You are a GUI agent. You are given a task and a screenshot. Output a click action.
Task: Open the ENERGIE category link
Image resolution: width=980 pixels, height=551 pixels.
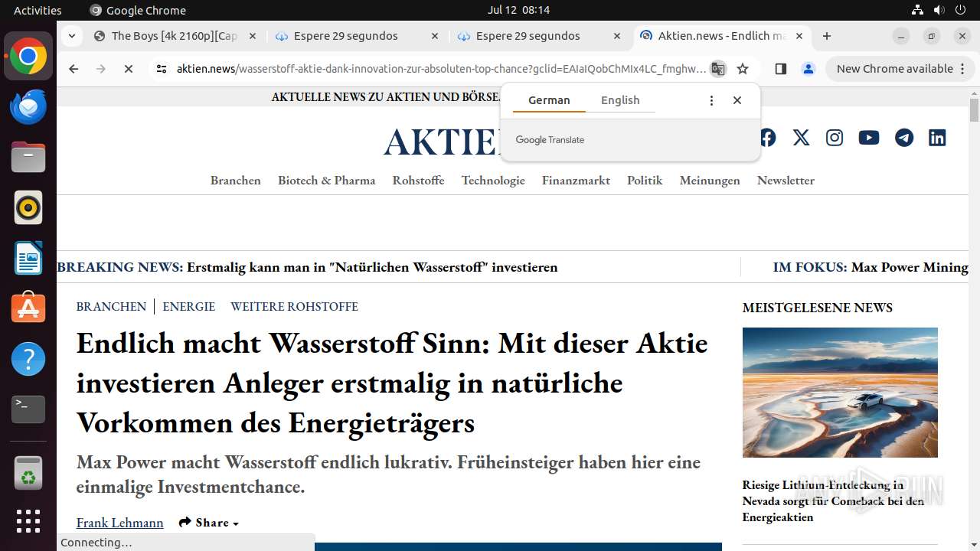tap(189, 306)
